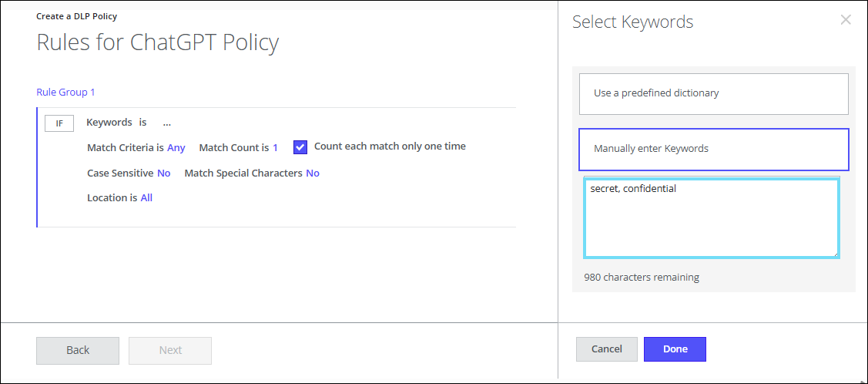Image resolution: width=868 pixels, height=384 pixels.
Task: Click the Keywords ellipsis value
Action: [x=166, y=123]
